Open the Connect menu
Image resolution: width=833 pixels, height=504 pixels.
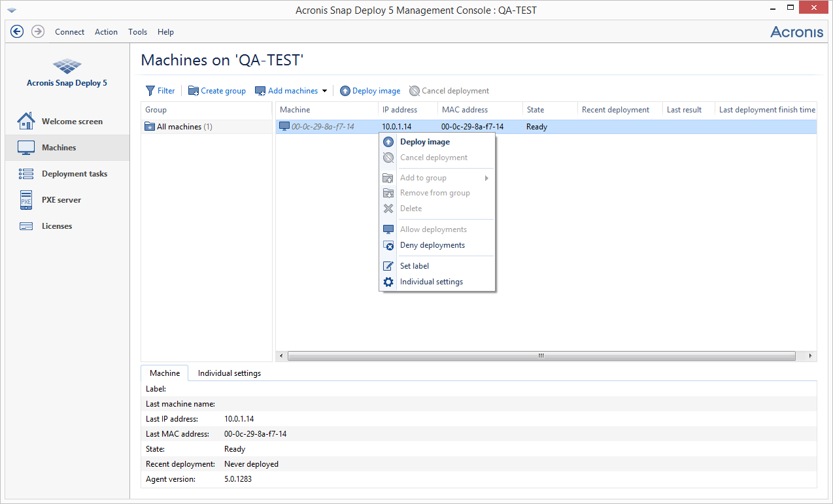69,32
